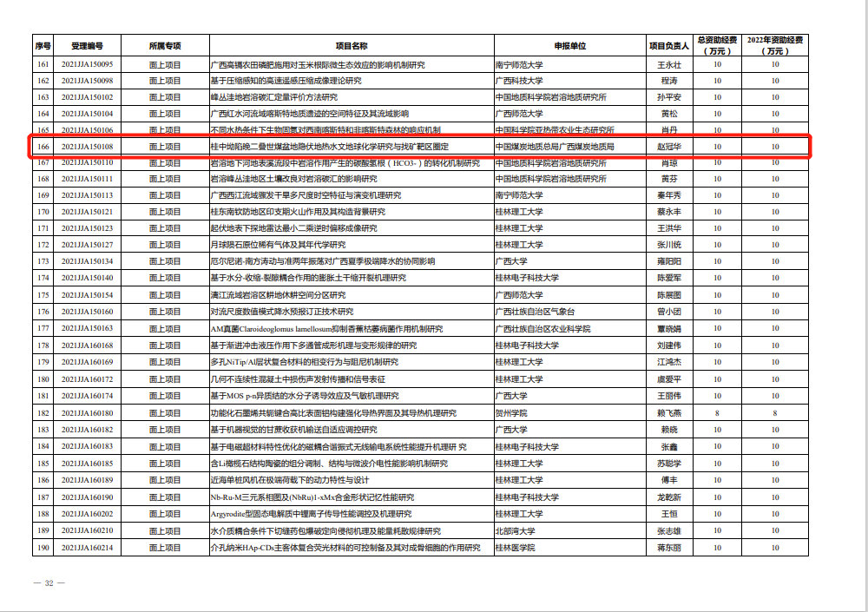Click project leader name 曾小团

click(669, 312)
